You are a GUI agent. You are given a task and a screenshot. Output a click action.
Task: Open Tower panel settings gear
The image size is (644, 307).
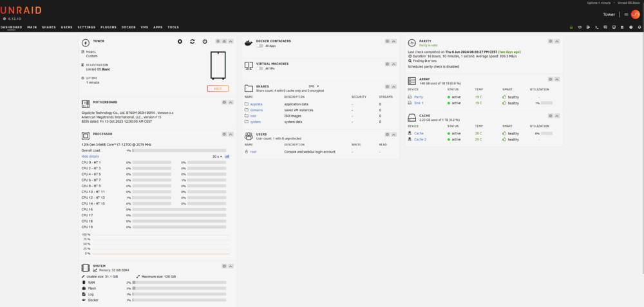218,41
